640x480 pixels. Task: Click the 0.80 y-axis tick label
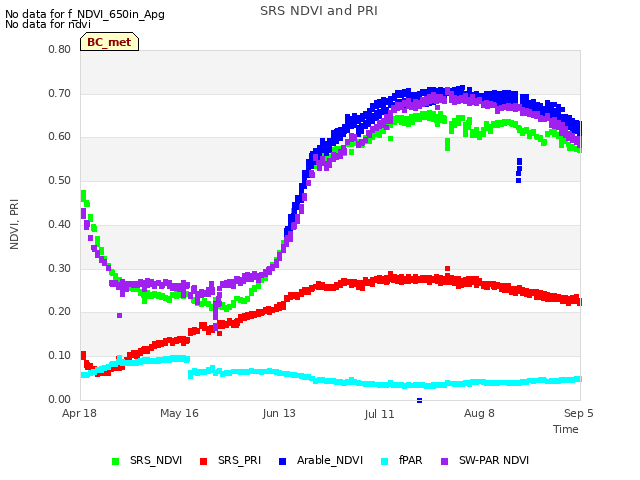coord(60,49)
